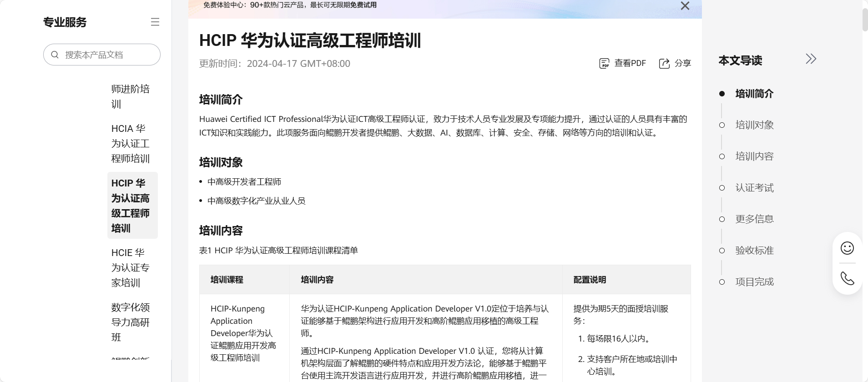This screenshot has width=868, height=382.
Task: Click the table caption 表1 HCIP课程清单
Action: [x=278, y=251]
